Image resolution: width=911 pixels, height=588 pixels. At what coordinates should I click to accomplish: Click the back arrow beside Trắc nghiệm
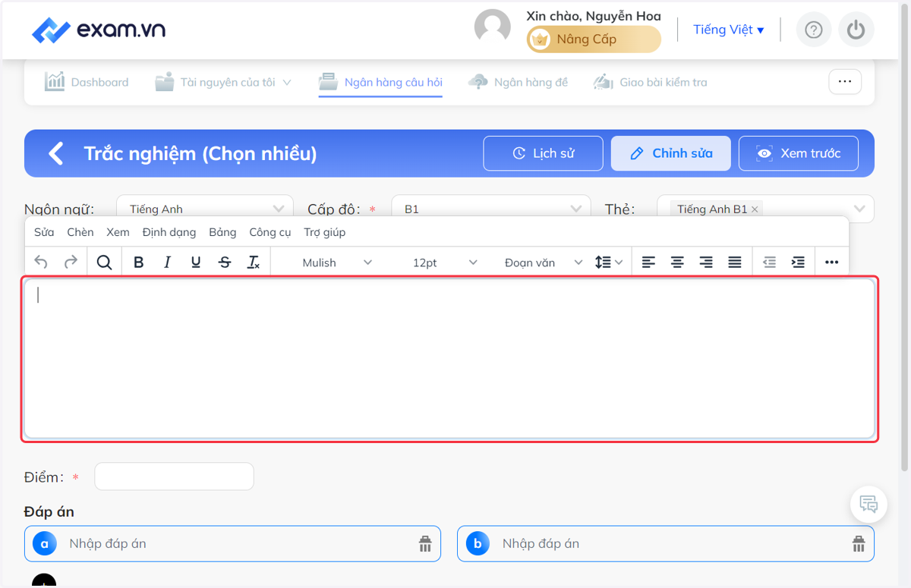point(56,153)
